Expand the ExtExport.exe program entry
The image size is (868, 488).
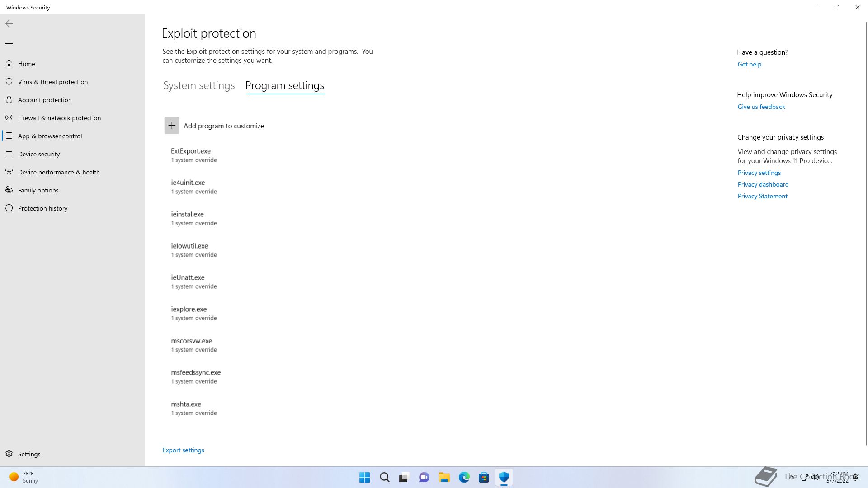[194, 155]
